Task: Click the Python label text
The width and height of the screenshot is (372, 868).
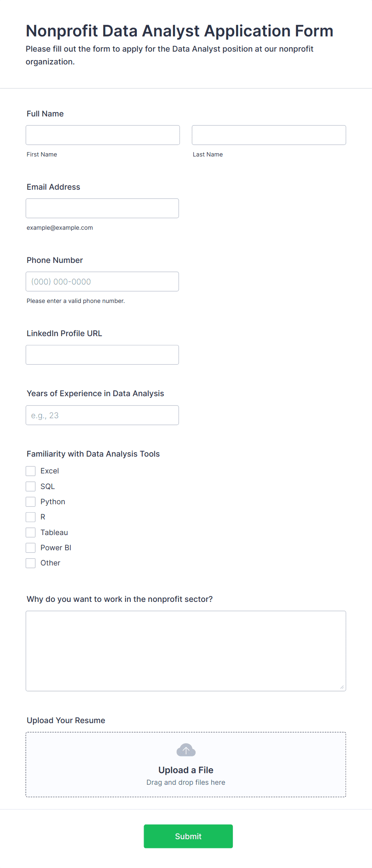Action: click(x=53, y=502)
